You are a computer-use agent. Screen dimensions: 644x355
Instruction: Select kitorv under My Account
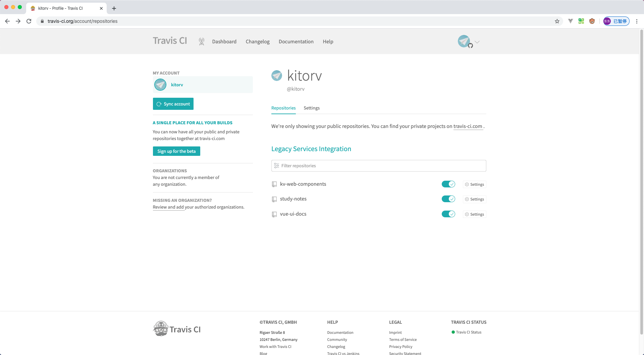(203, 85)
